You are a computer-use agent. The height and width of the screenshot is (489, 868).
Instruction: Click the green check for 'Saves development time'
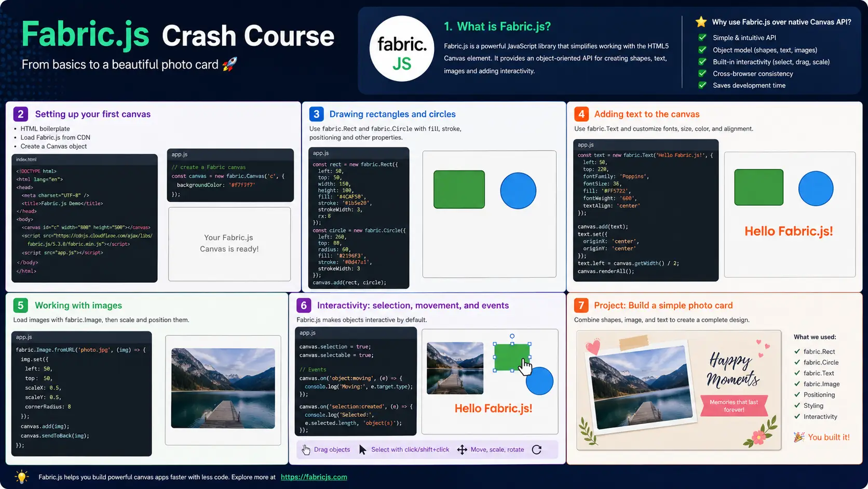coord(702,85)
